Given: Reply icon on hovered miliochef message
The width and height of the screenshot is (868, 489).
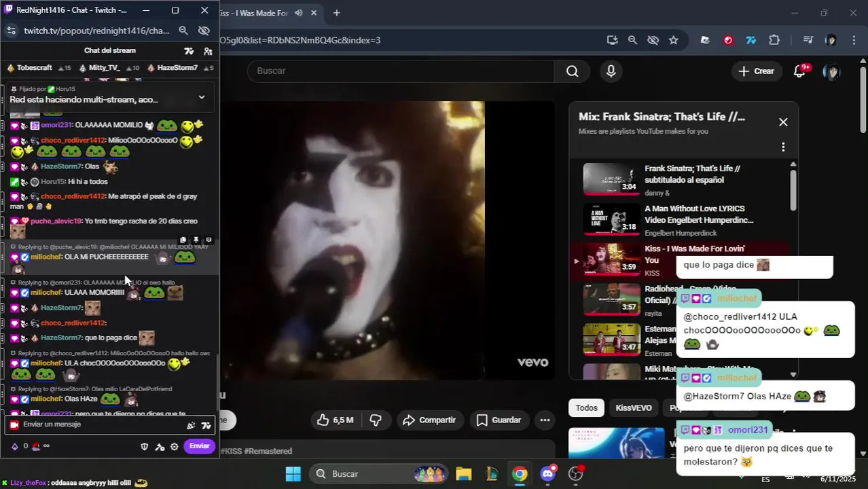Looking at the screenshot, I should [x=209, y=240].
